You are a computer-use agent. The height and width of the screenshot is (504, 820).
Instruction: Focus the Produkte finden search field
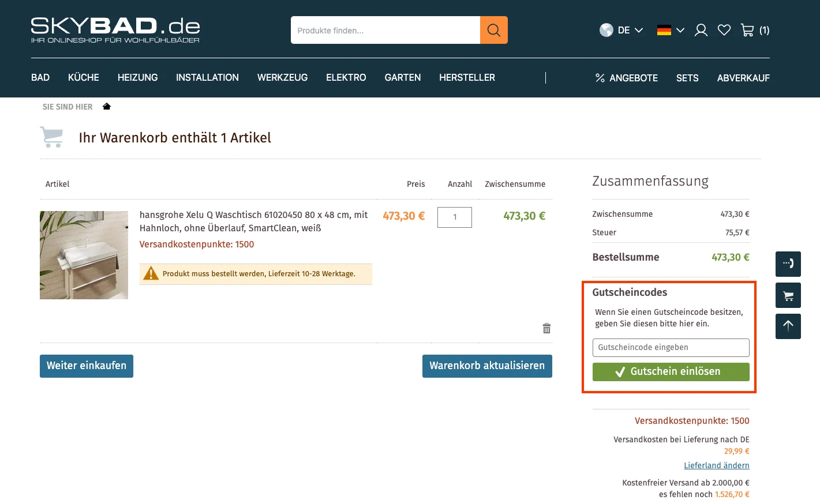click(385, 30)
